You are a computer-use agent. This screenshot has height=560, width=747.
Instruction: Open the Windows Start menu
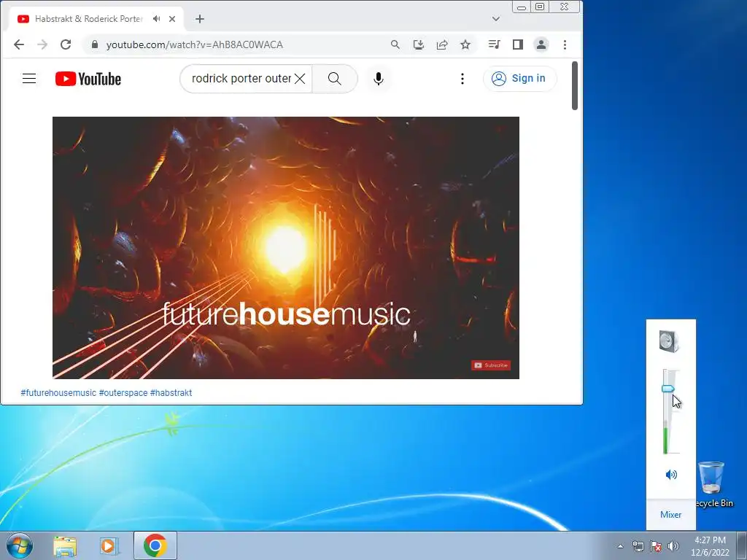(x=20, y=545)
